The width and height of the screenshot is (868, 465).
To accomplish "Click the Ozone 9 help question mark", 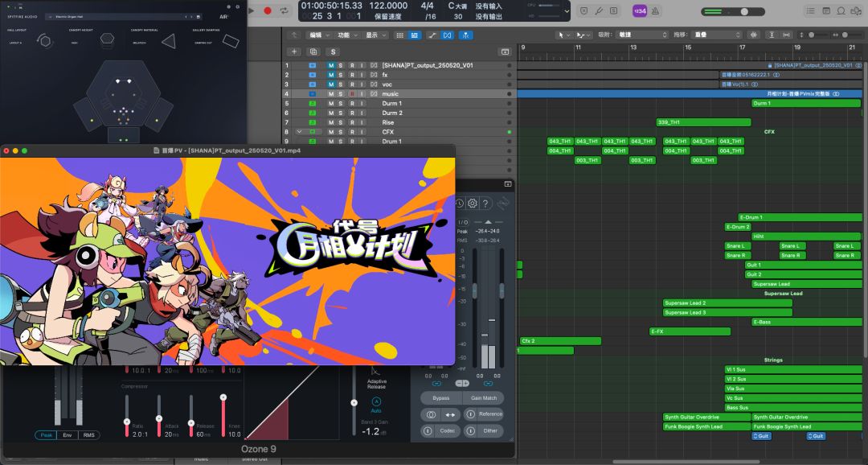I will [486, 204].
